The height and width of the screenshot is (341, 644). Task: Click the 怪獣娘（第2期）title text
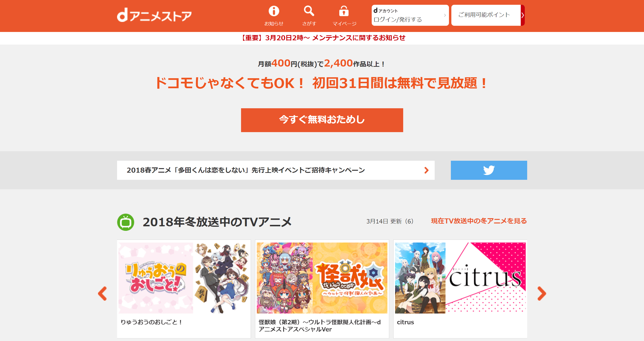(320, 326)
